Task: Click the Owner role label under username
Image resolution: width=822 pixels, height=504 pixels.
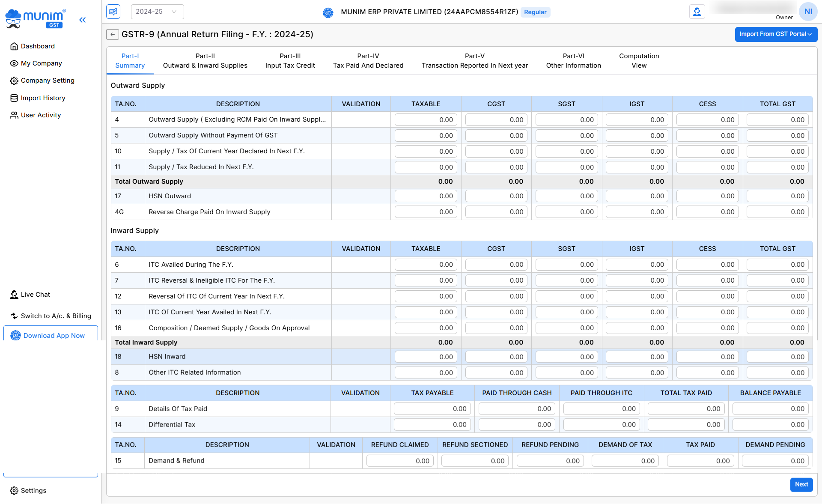Action: point(784,18)
